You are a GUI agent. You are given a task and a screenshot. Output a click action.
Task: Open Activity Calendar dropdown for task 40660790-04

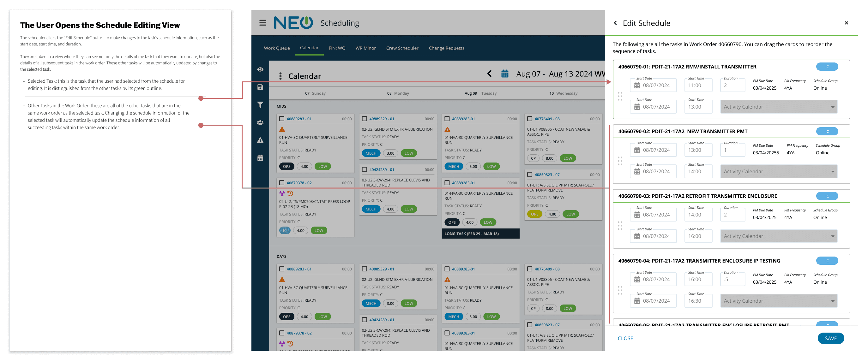click(778, 301)
